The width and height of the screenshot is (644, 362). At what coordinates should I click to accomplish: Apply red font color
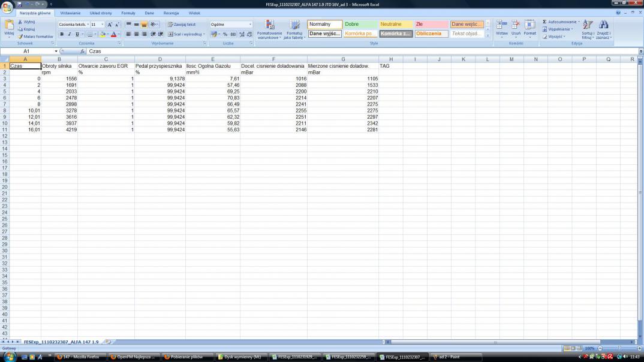[114, 35]
